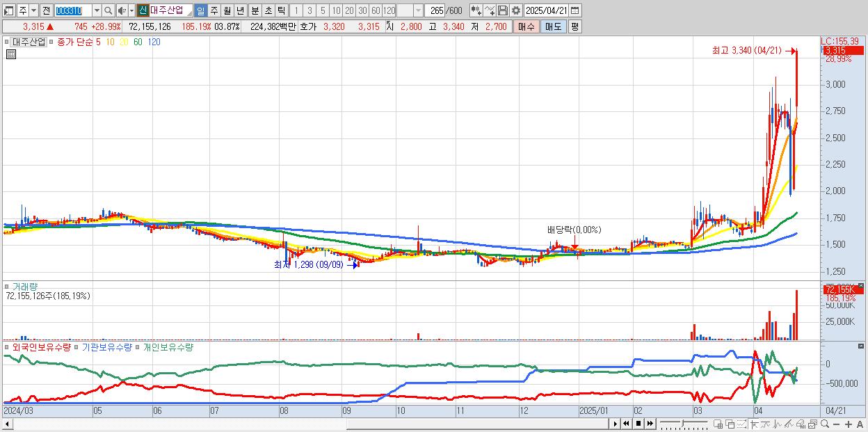The height and width of the screenshot is (432, 868).
Task: Select the 초 second period toggle
Action: click(x=268, y=10)
